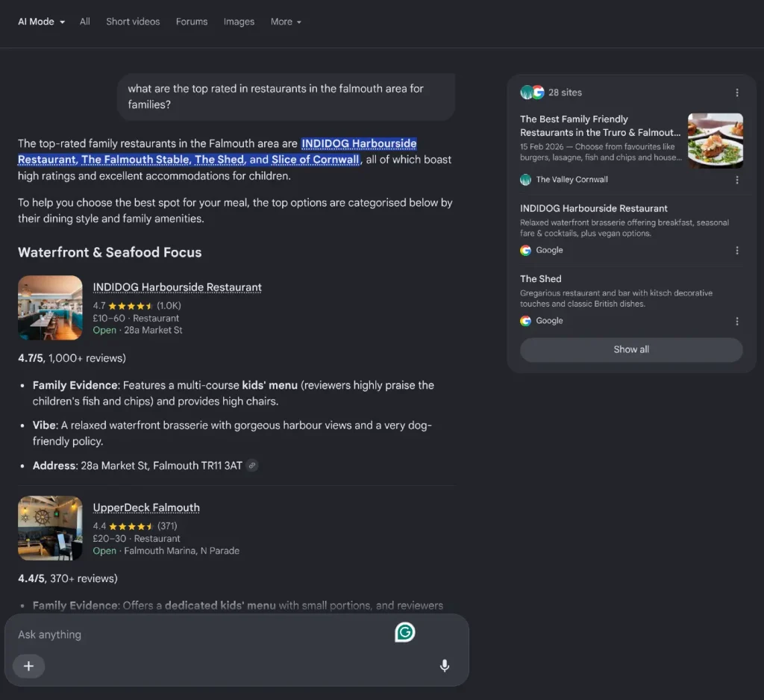The height and width of the screenshot is (700, 764).
Task: View UpperDeck Falmouth interior photo
Action: (50, 528)
